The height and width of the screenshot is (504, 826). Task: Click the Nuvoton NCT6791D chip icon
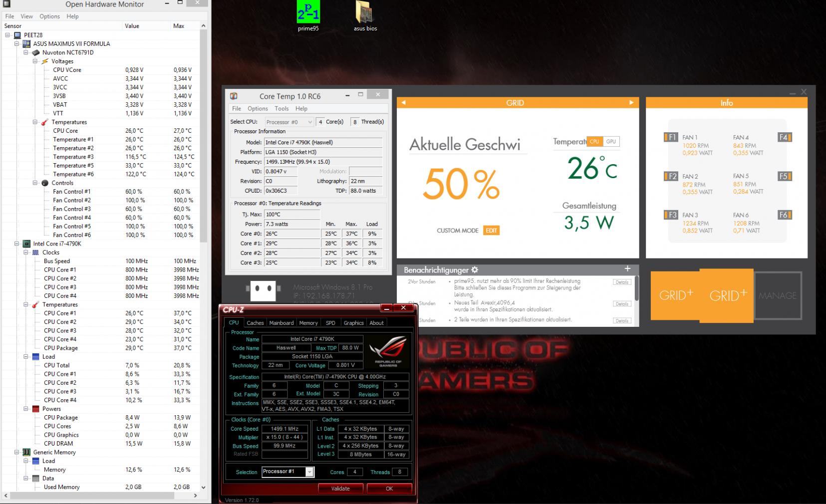(x=36, y=52)
